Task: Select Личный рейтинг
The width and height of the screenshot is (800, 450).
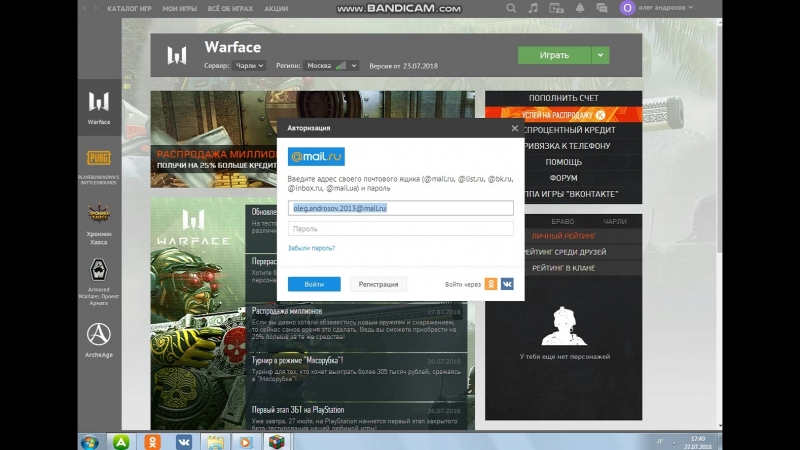Action: [x=563, y=236]
